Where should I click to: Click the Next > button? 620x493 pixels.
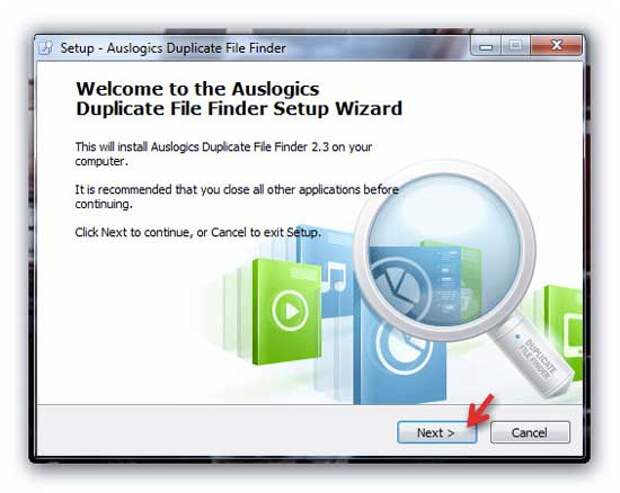coord(437,432)
